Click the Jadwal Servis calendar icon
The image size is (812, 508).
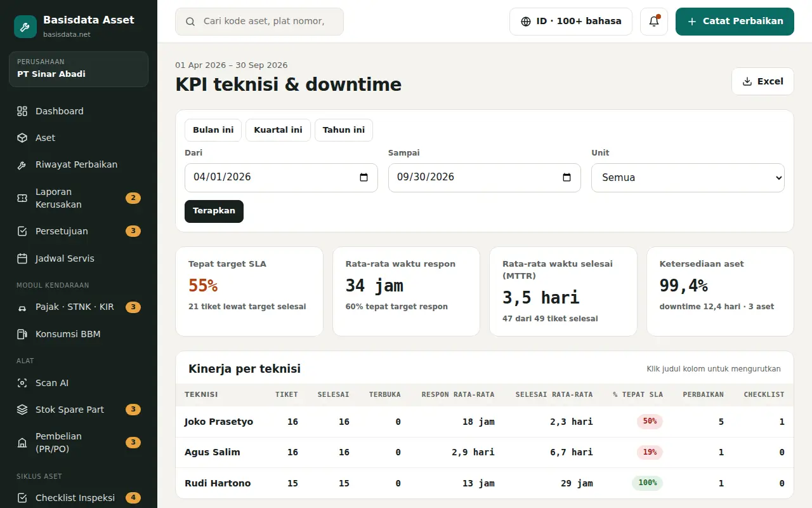pos(22,258)
